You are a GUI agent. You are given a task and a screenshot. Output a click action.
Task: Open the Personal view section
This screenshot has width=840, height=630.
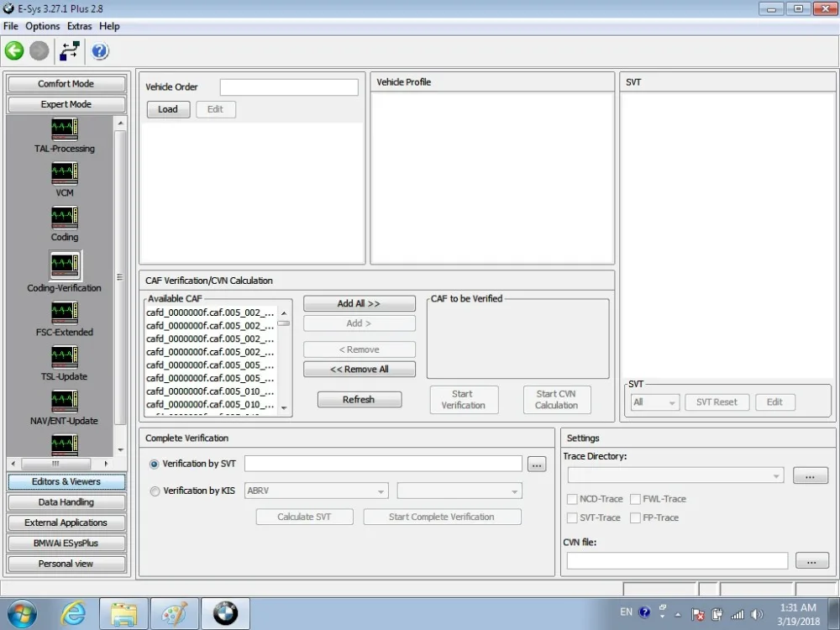pyautogui.click(x=66, y=564)
